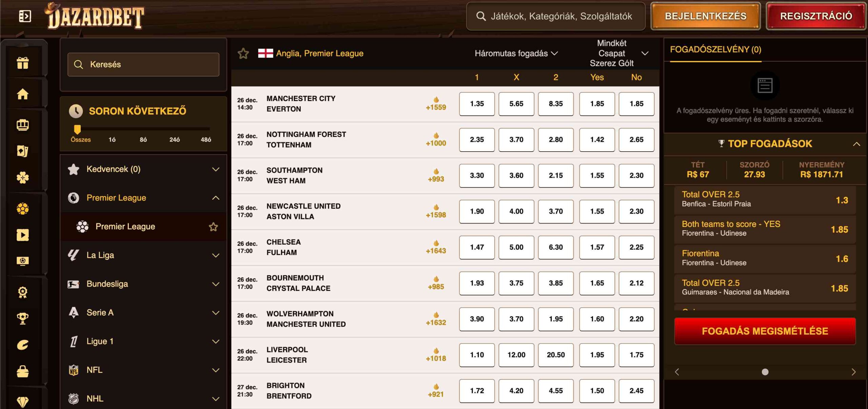Expand the La Liga league list
The image size is (868, 409).
point(143,255)
